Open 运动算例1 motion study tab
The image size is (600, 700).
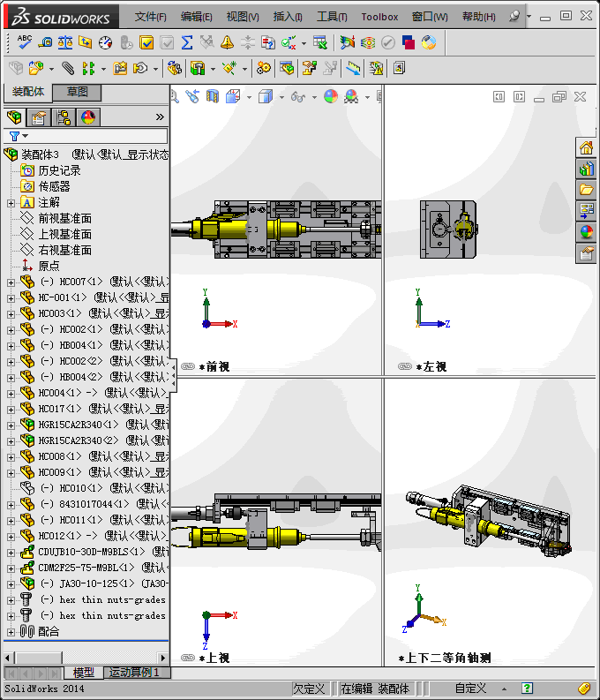(x=135, y=673)
